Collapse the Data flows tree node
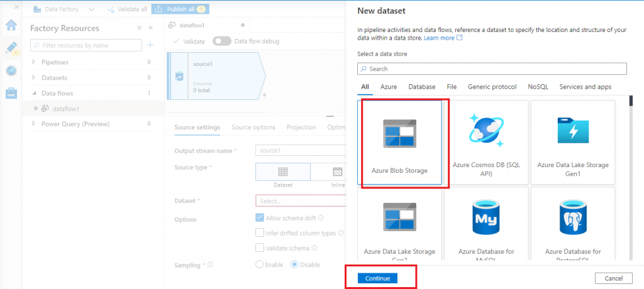 coord(34,93)
